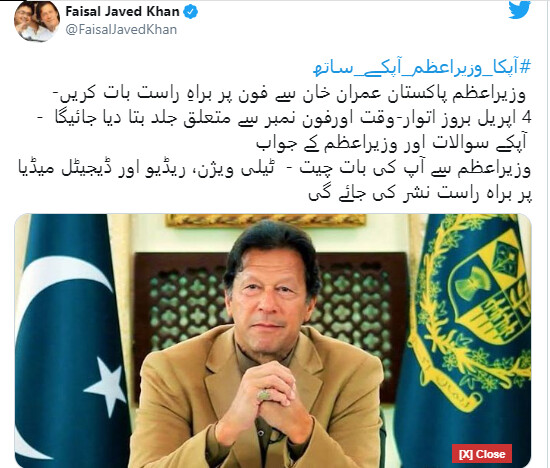Screen dimensions: 550x468
Task: Click the white star on the Pakistan flag
Action: 106,387
